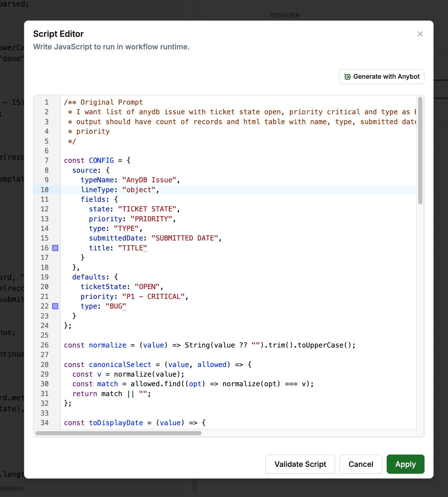Apply the script changes
The width and height of the screenshot is (448, 497).
point(405,464)
